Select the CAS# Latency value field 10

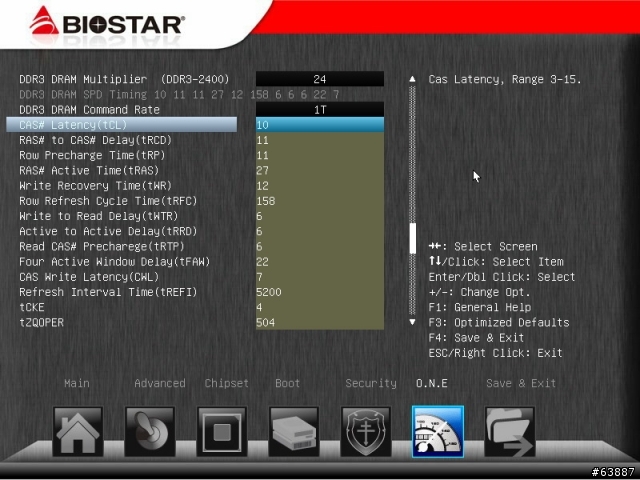pyautogui.click(x=320, y=124)
